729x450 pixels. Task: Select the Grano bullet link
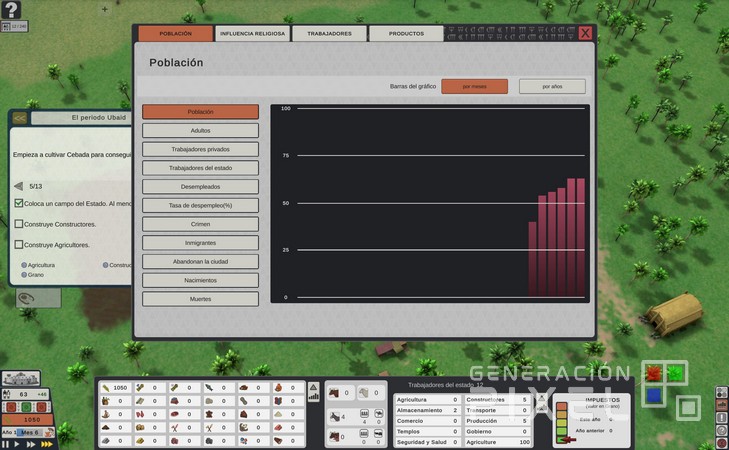(x=33, y=275)
